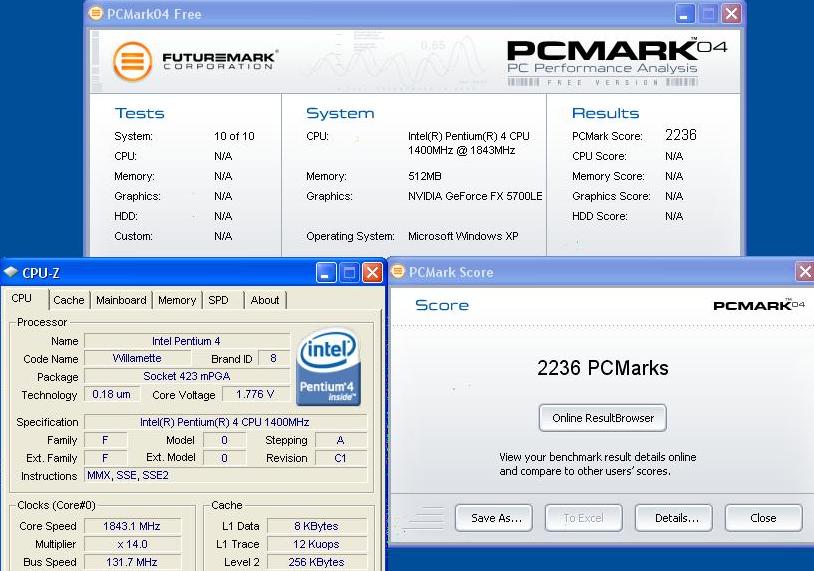Click the Operating System value Microsoft Windows XP
The width and height of the screenshot is (814, 571).
click(x=463, y=236)
